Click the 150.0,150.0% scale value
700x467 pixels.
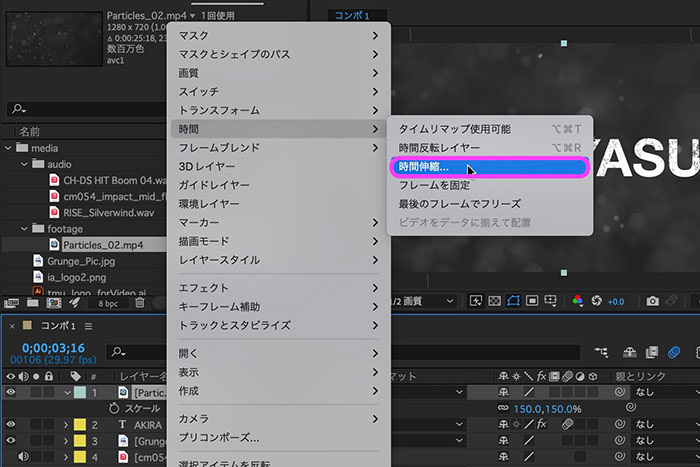547,409
